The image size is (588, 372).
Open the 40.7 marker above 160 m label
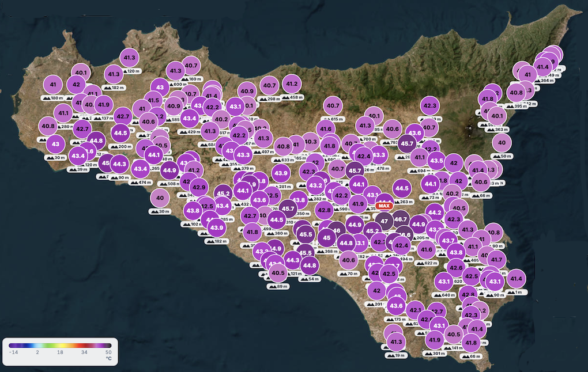pos(191,66)
